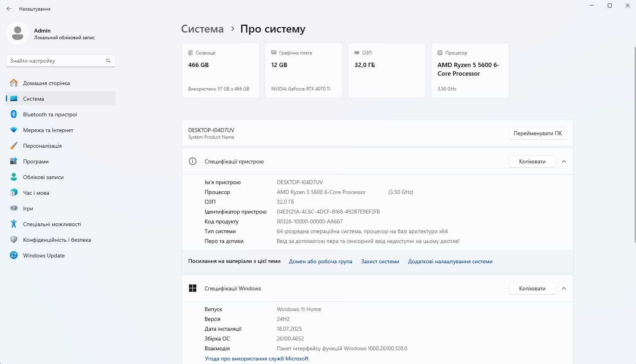Maximize the Налаштування window

[x=610, y=5]
